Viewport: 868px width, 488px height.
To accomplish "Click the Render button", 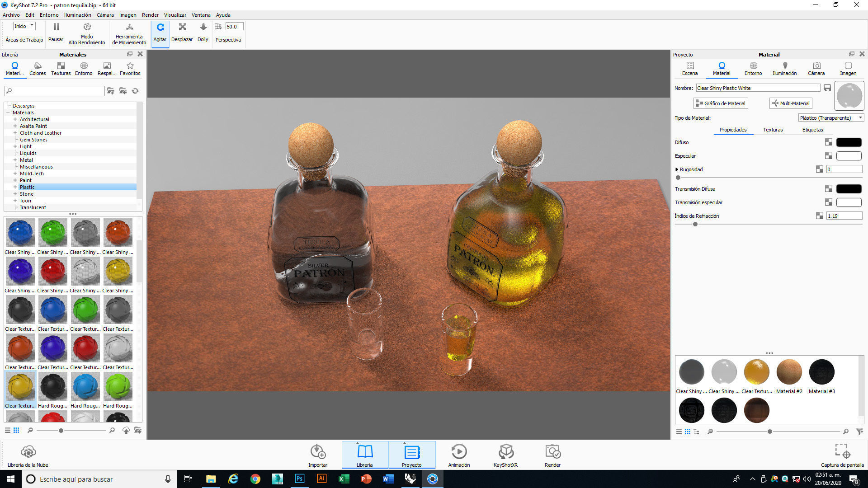I will (552, 455).
